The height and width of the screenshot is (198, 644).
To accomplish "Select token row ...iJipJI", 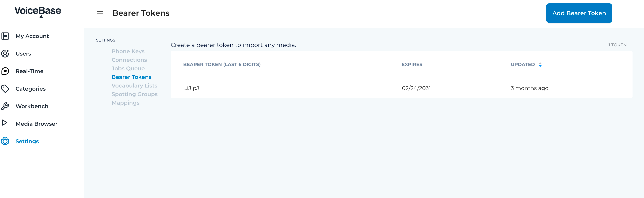I will (x=401, y=88).
